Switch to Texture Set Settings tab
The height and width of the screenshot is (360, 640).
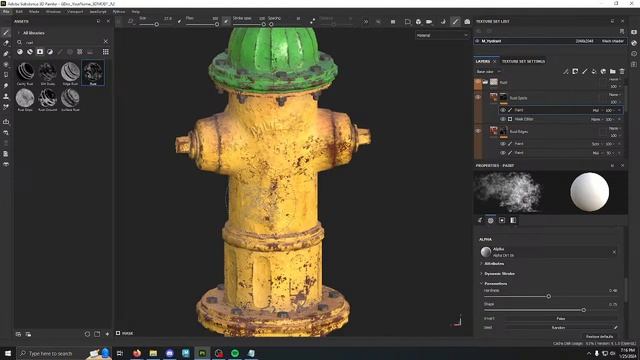click(x=523, y=61)
